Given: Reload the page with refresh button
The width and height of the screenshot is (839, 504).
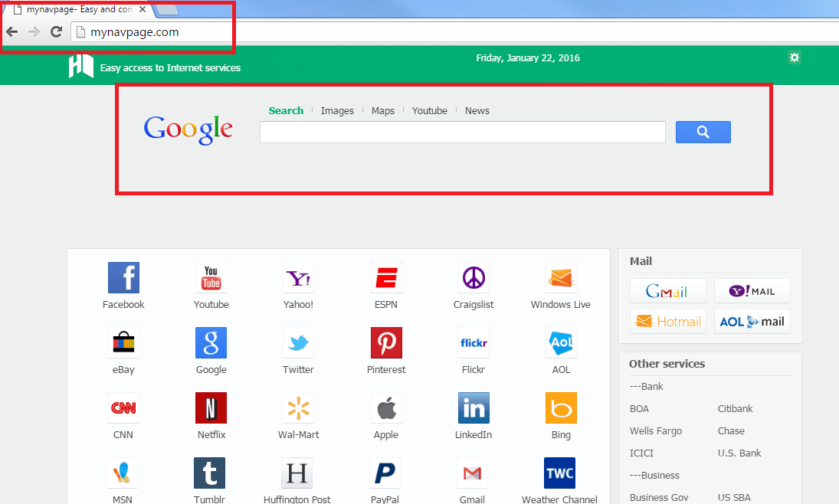Looking at the screenshot, I should point(56,31).
